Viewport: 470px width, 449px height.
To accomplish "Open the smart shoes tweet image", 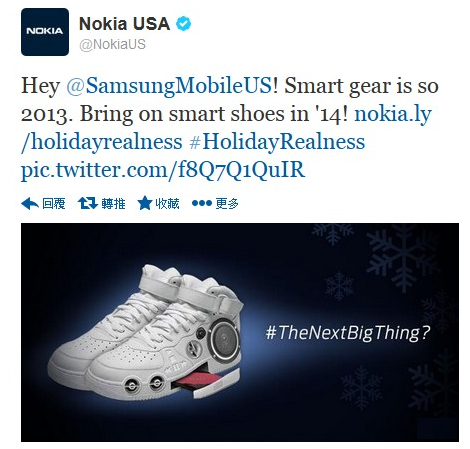I will tap(240, 332).
